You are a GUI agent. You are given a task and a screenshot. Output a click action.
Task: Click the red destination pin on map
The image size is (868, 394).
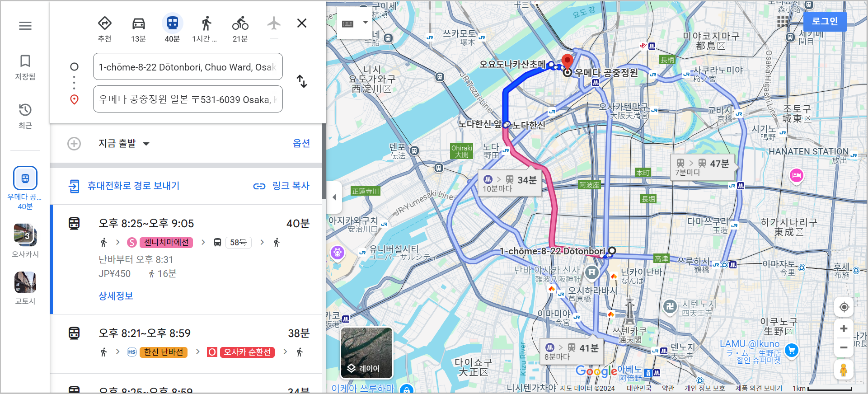tap(567, 62)
